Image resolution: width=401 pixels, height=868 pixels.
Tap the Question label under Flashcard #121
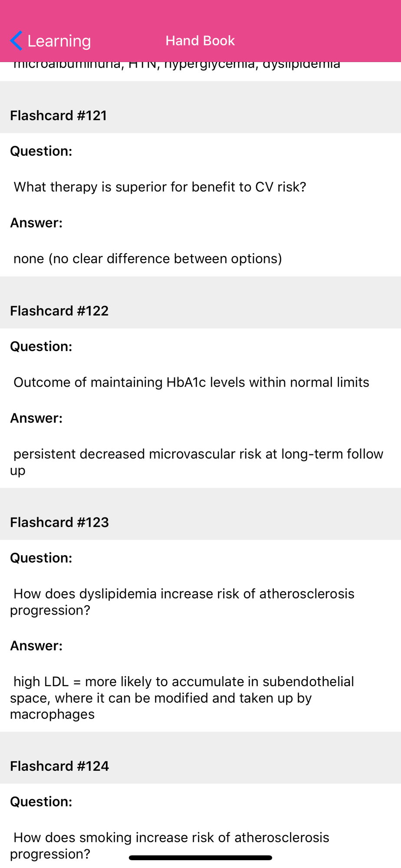[41, 151]
